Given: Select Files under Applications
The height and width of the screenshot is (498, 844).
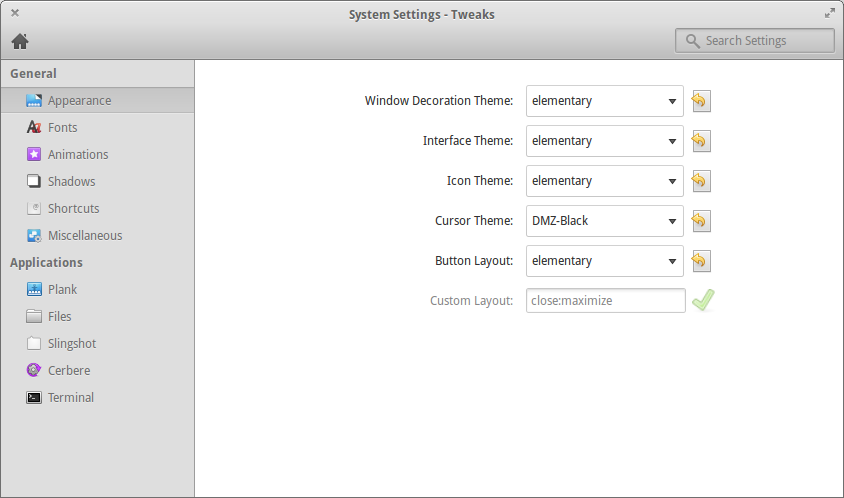Looking at the screenshot, I should point(97,317).
